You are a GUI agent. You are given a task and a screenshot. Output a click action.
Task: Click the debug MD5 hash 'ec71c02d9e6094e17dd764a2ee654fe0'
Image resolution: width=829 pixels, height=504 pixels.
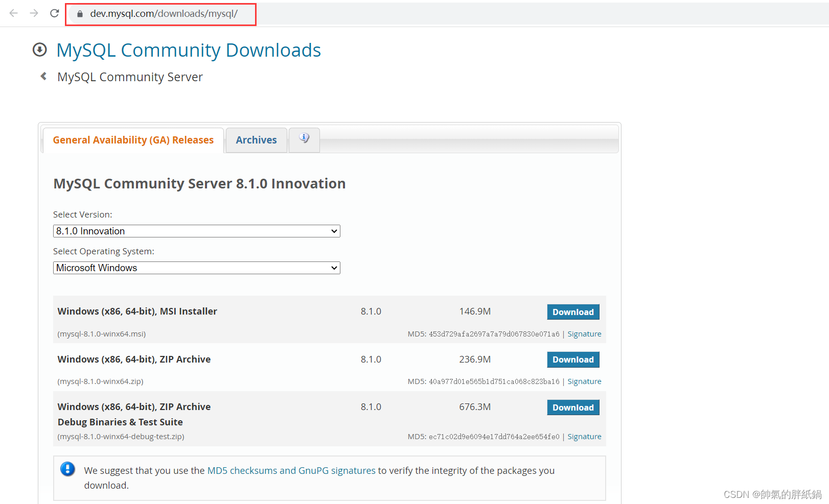tap(494, 437)
